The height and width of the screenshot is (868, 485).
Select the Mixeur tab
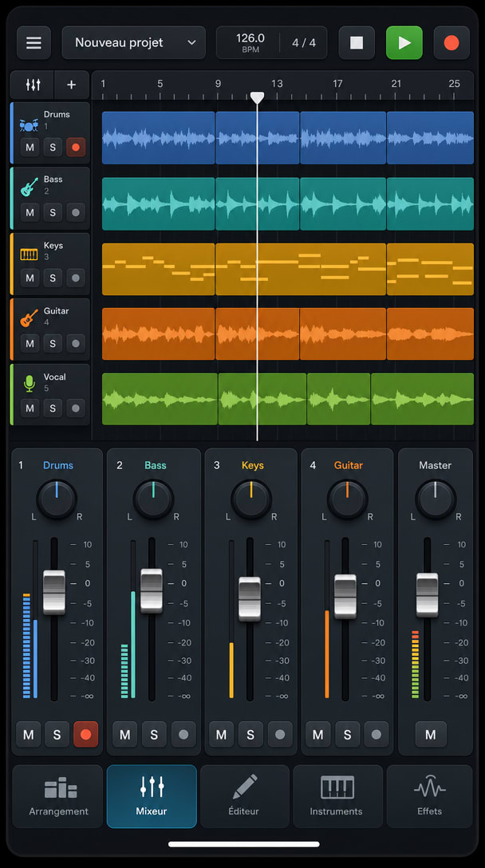coord(152,796)
